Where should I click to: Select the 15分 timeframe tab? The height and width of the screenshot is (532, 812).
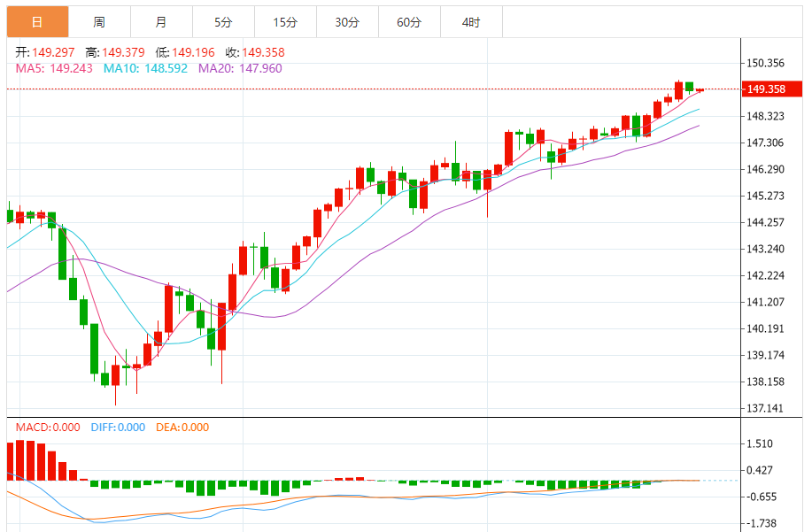pos(285,22)
